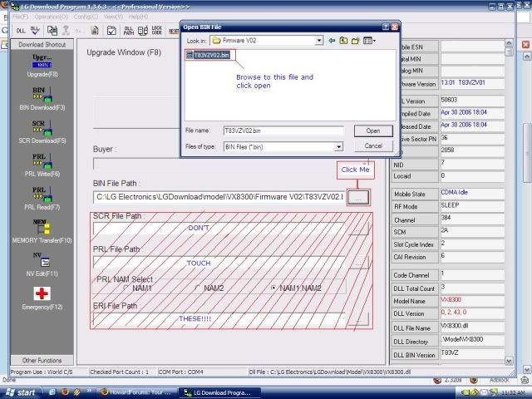Expand the Files of type dropdown

(338, 147)
